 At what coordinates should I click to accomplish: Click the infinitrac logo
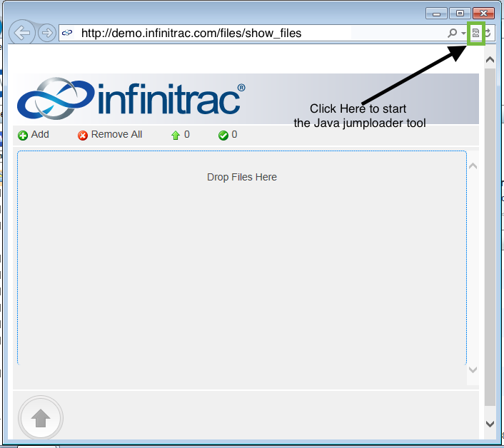131,98
